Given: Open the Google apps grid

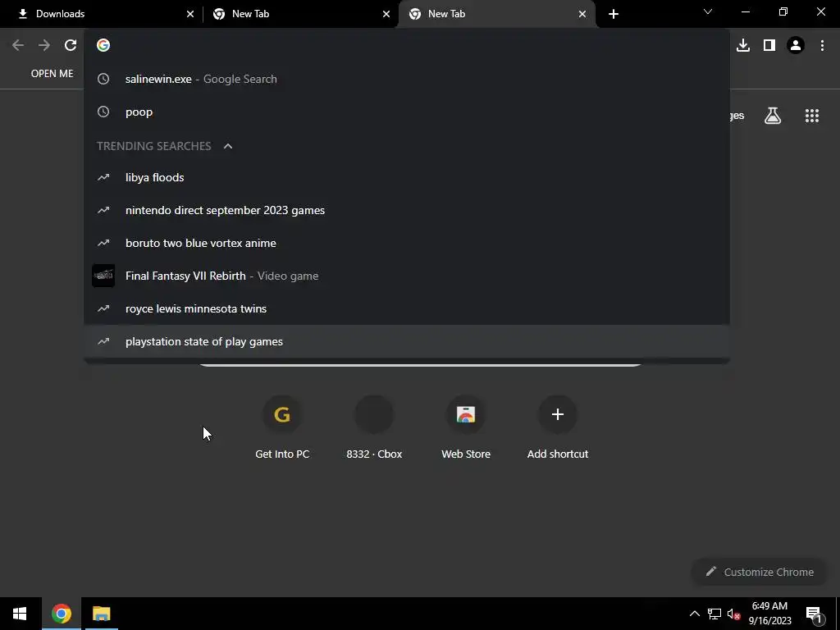Looking at the screenshot, I should tap(812, 116).
